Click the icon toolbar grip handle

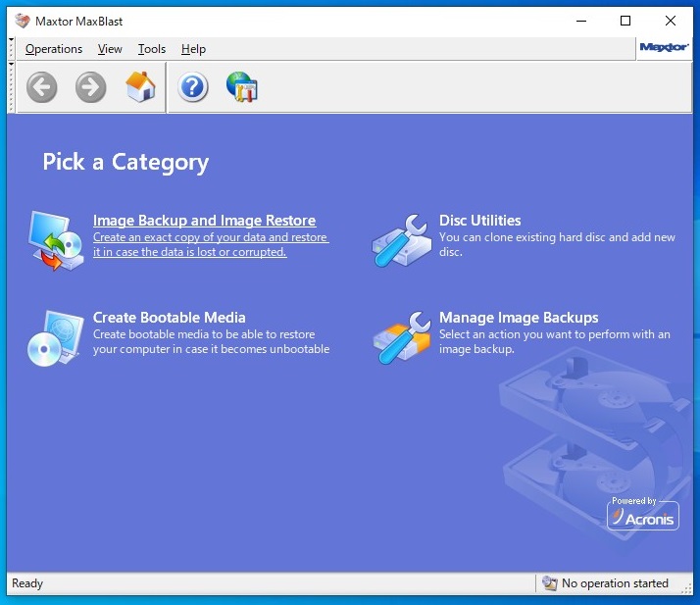(x=12, y=87)
